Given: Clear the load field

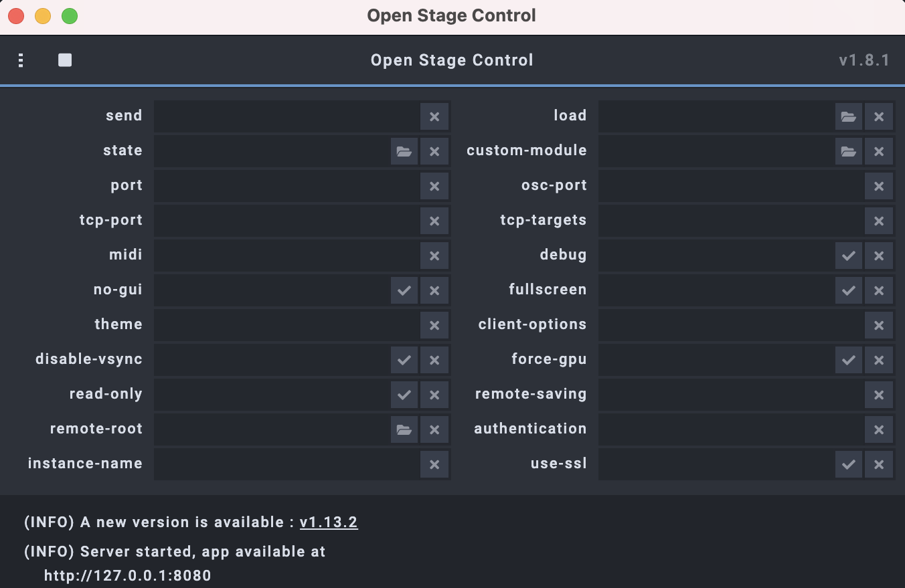Looking at the screenshot, I should tap(879, 116).
